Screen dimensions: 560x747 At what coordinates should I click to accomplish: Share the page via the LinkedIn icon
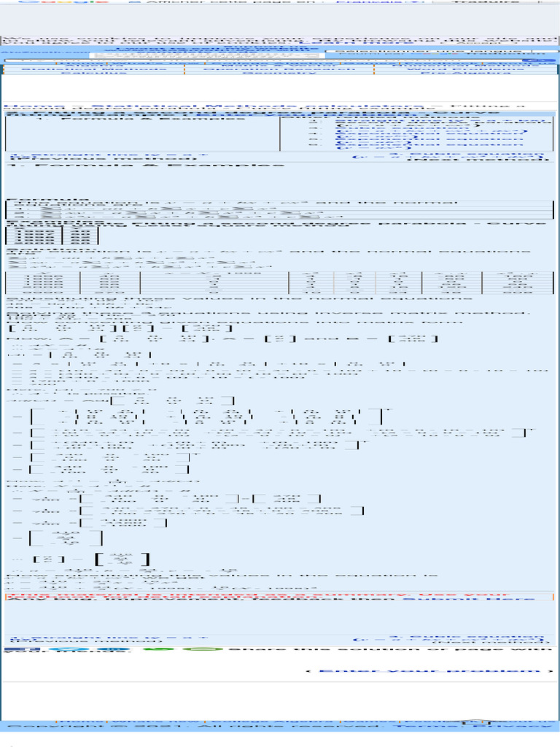pos(113,649)
